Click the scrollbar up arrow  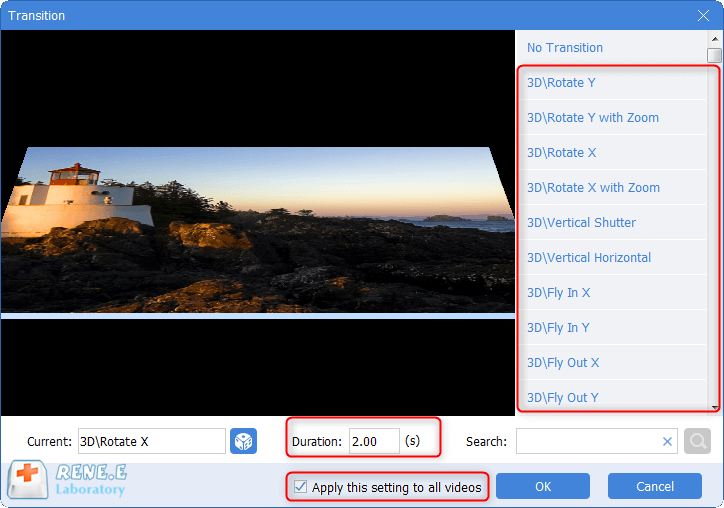click(x=714, y=39)
